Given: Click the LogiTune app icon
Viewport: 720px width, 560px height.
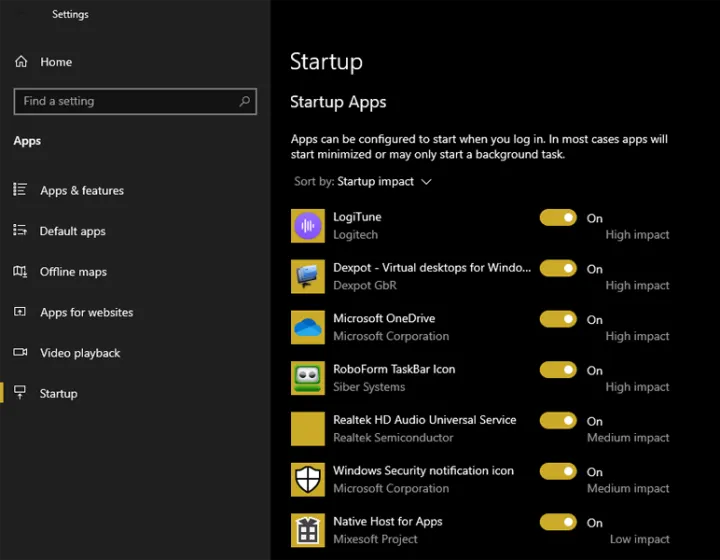Looking at the screenshot, I should coord(308,226).
